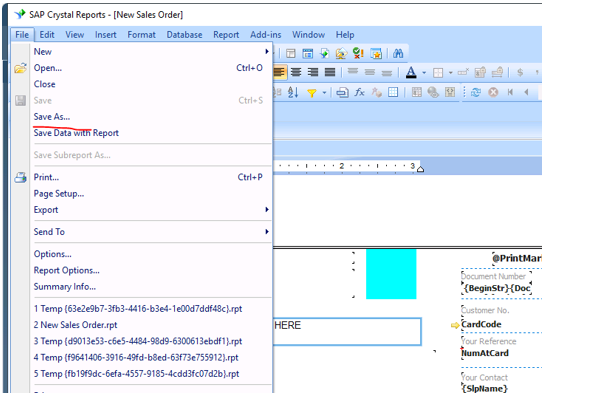
Task: Select the CardCode field in design
Action: (x=481, y=324)
